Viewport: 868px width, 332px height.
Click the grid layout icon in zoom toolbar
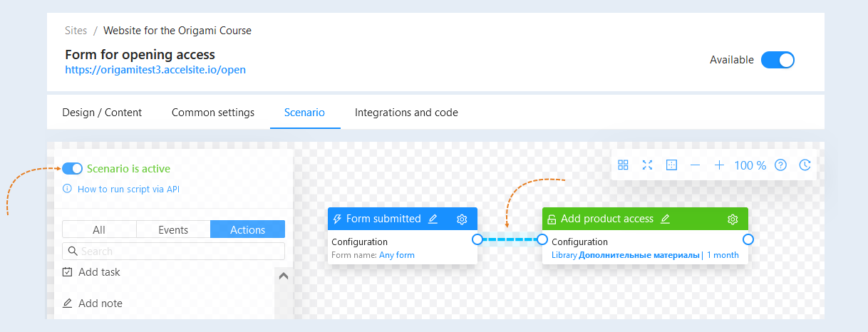pos(623,165)
